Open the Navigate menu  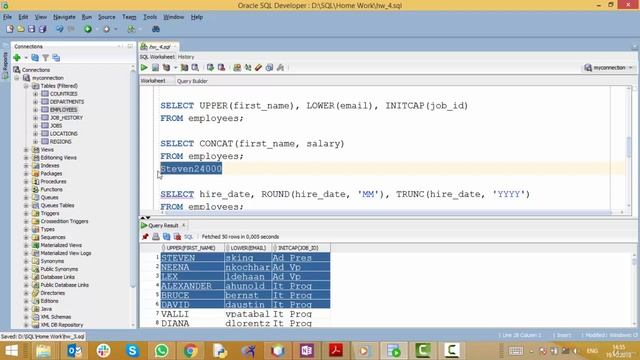[x=64, y=17]
